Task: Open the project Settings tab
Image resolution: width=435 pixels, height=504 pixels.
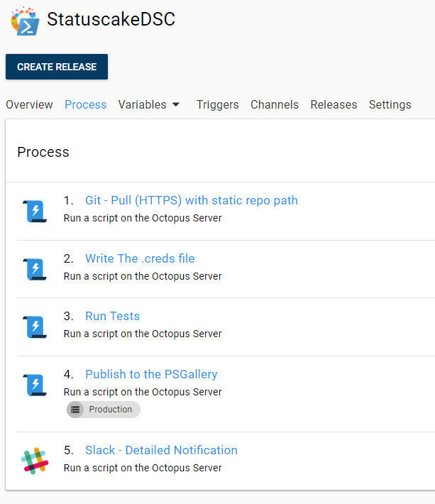Action: [x=390, y=105]
